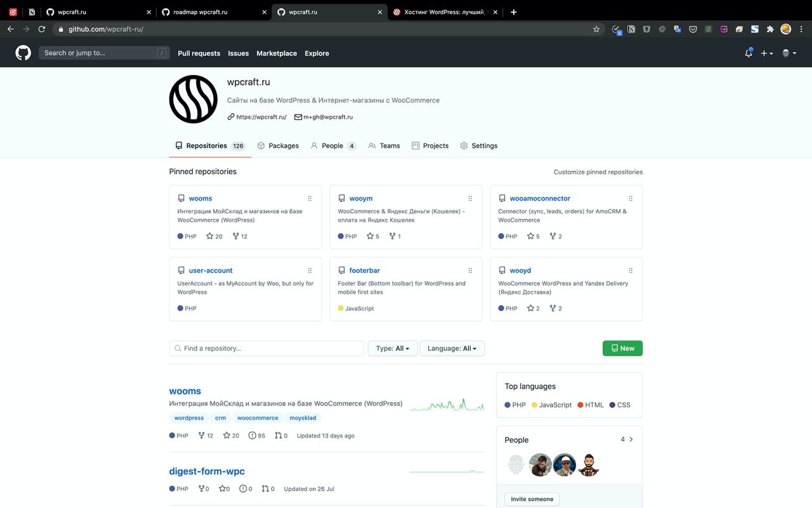Go back with browser back arrow
The image size is (812, 508).
[x=11, y=29]
